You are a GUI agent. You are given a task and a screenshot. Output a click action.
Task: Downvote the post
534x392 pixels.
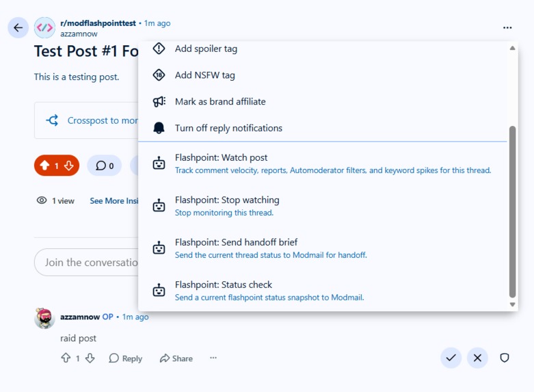[x=69, y=166]
